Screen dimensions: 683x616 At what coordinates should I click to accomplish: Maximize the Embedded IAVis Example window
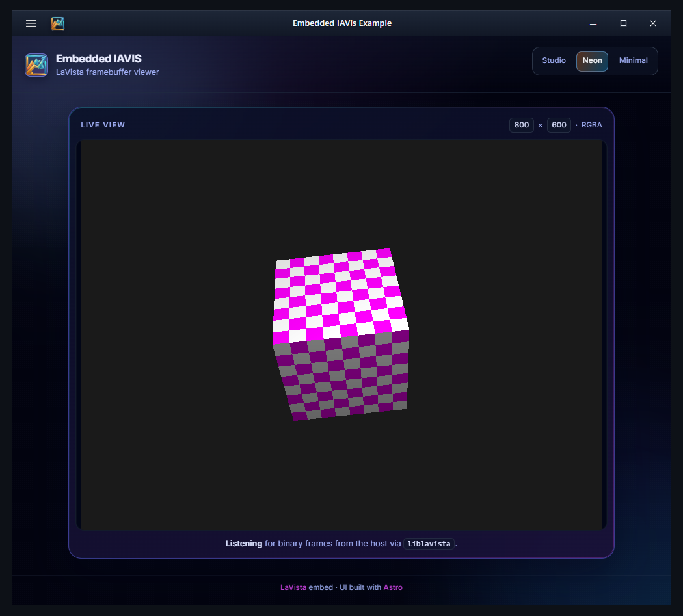623,23
